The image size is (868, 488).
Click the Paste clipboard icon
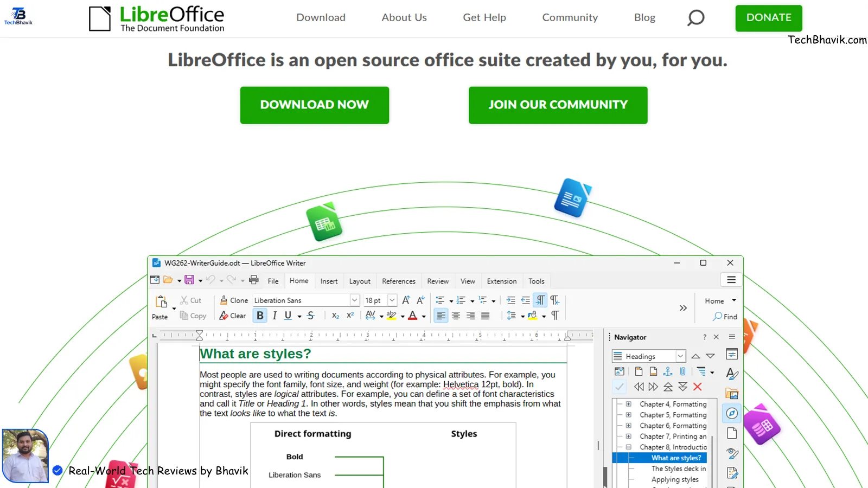point(161,301)
